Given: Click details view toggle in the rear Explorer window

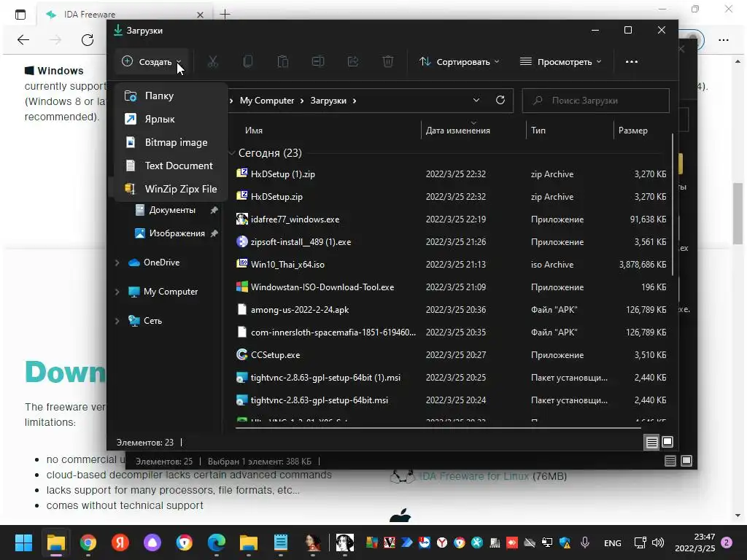Looking at the screenshot, I should 670,461.
